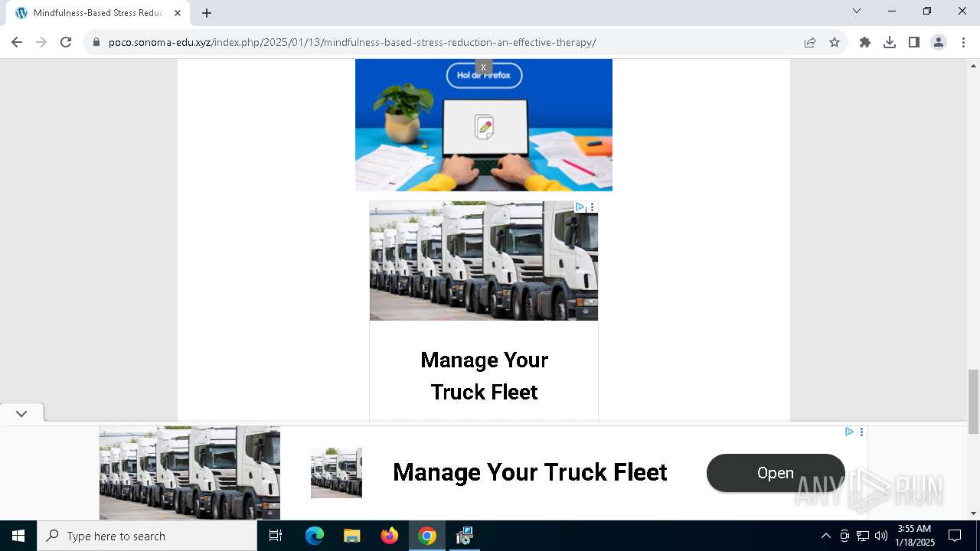Collapse the bottom banner ad with the chevron

tap(21, 413)
